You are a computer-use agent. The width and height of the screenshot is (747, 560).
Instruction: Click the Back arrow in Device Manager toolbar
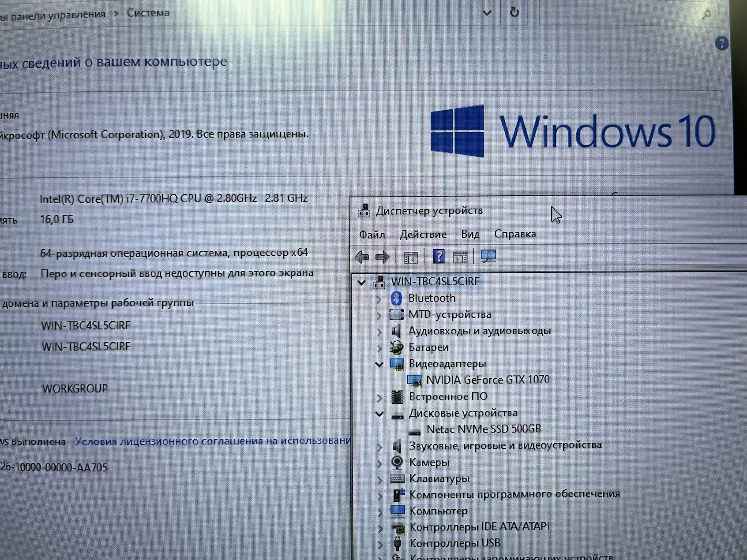tap(362, 257)
